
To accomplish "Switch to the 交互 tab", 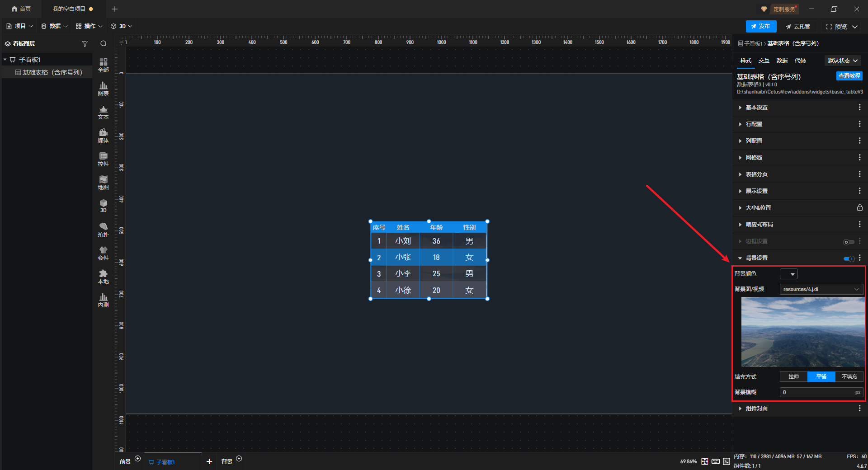I will click(764, 61).
